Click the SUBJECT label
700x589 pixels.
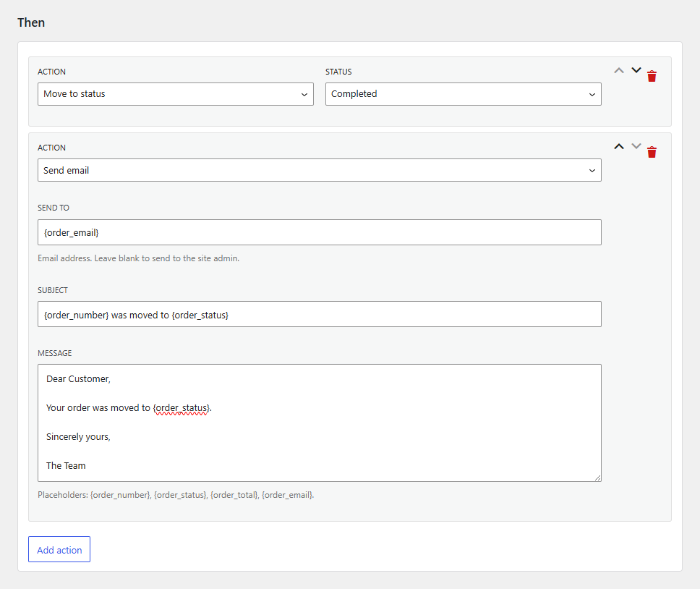(x=53, y=290)
